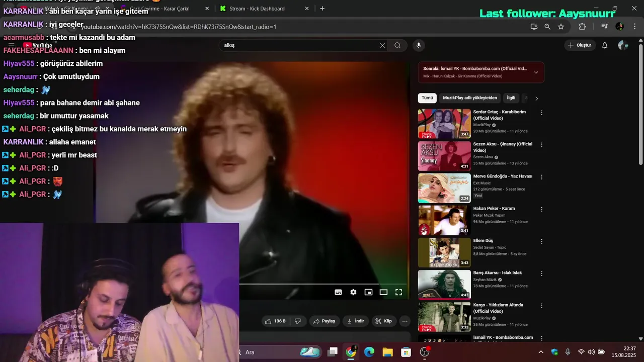This screenshot has height=362, width=644.
Task: Click the YouTube search magnifier button
Action: coord(397,45)
